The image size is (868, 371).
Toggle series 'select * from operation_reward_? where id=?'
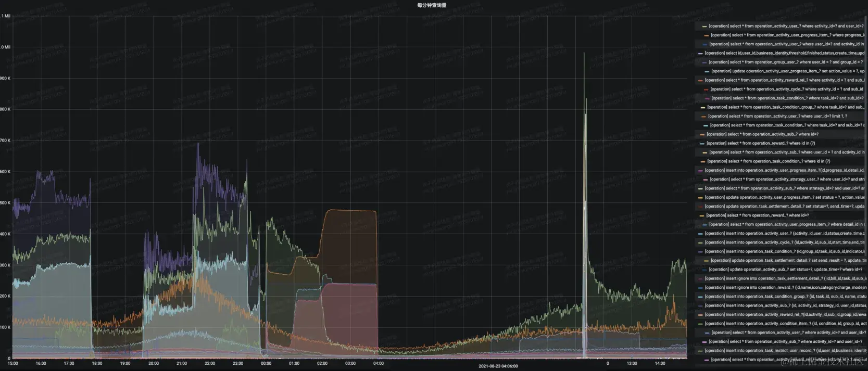[758, 215]
